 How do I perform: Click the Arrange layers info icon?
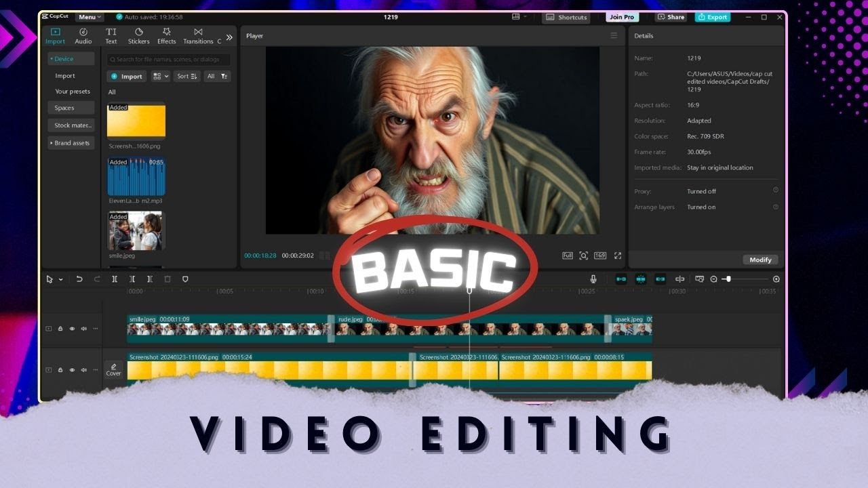coord(776,207)
